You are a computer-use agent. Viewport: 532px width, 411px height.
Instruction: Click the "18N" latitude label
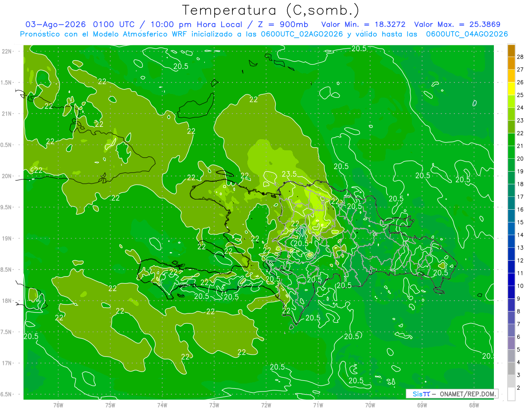pyautogui.click(x=6, y=301)
